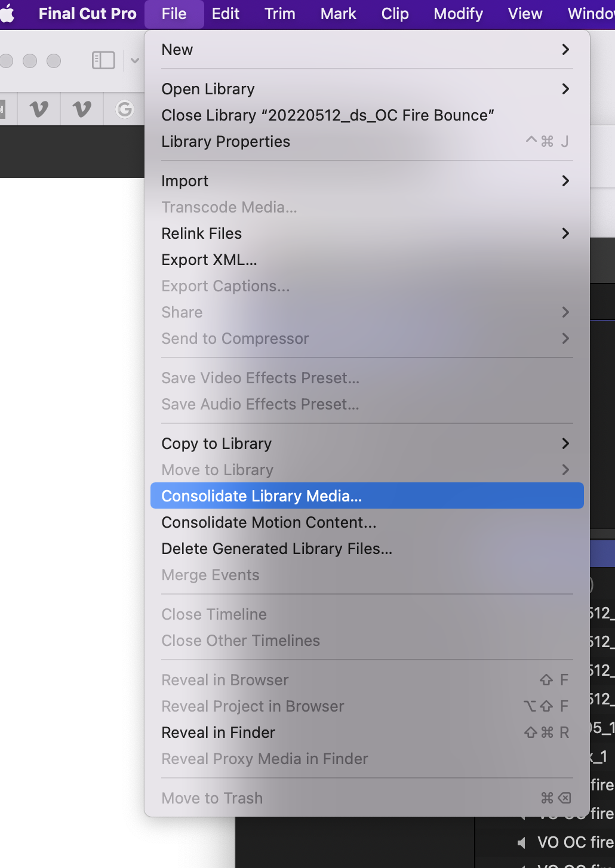Viewport: 615px width, 868px height.
Task: Click the Google bookmark icon
Action: tap(124, 109)
